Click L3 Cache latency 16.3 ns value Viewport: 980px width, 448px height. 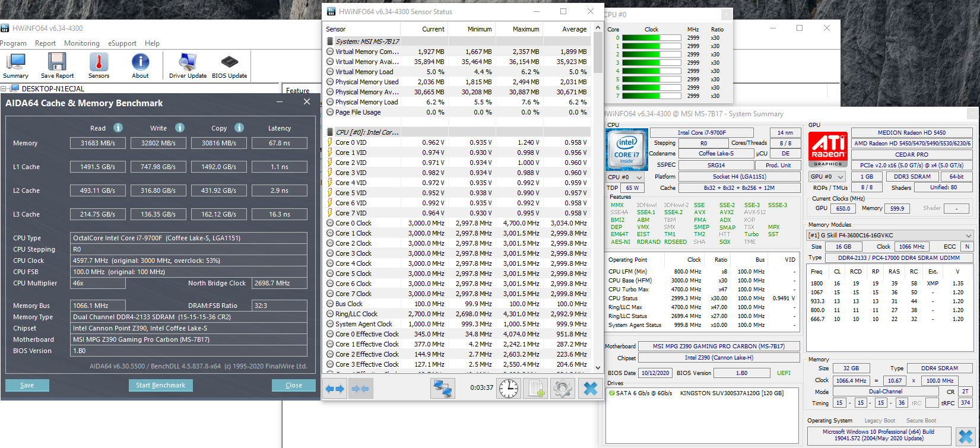[280, 214]
